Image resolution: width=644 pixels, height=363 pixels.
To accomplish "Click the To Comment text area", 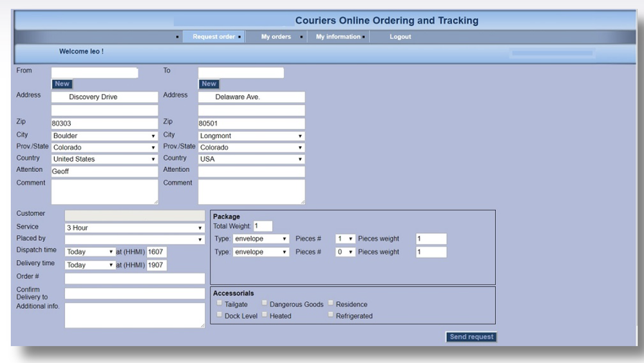I will pyautogui.click(x=251, y=192).
